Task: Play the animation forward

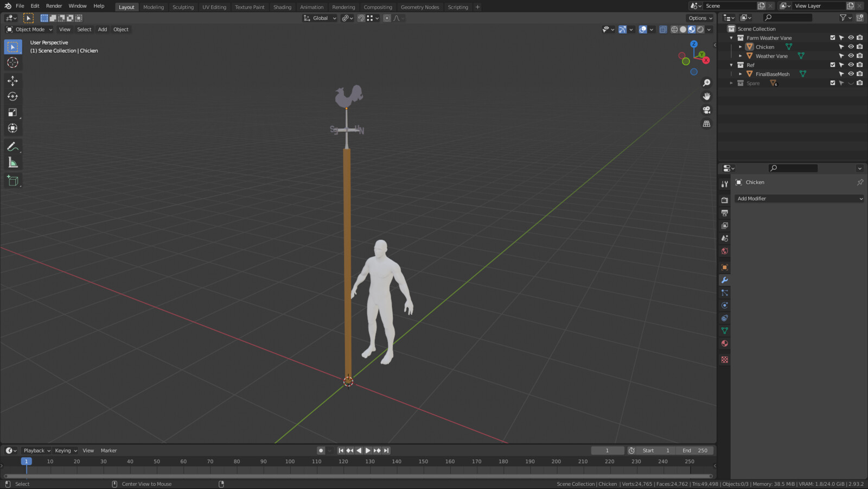Action: coord(368,450)
